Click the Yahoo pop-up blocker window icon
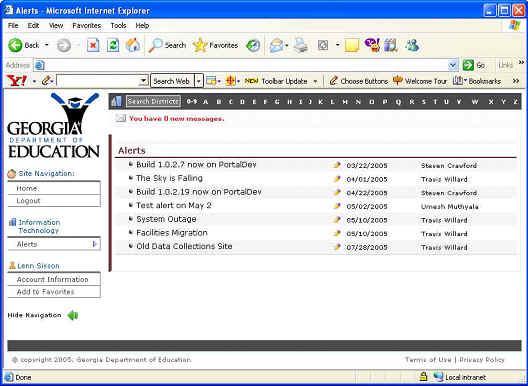This screenshot has height=386, width=528. pyautogui.click(x=211, y=81)
